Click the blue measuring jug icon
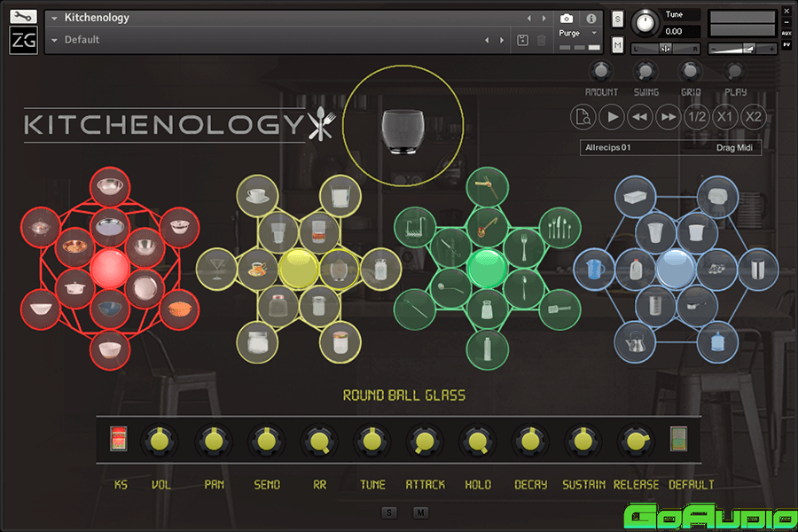The width and height of the screenshot is (798, 532). [592, 267]
